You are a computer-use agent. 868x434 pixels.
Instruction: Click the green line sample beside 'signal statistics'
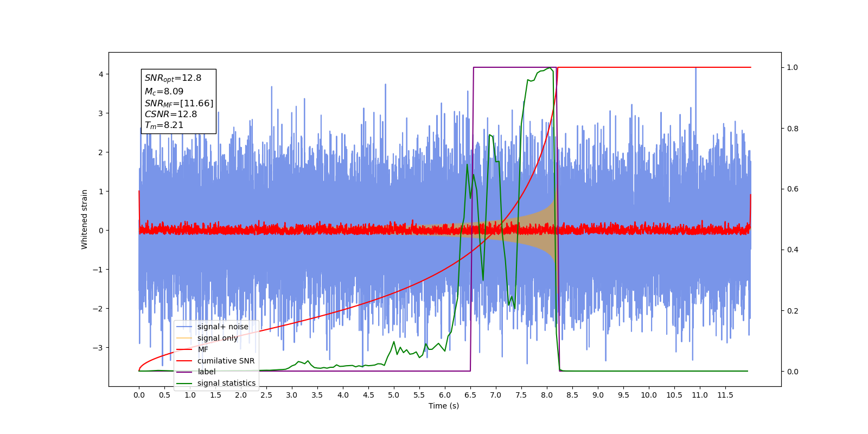pos(184,383)
